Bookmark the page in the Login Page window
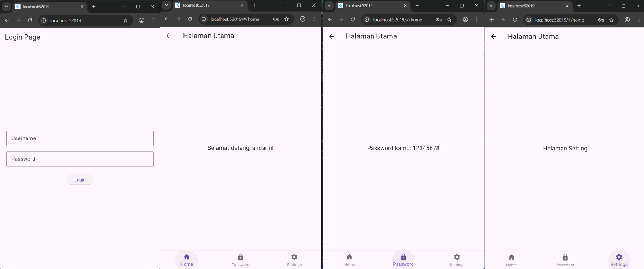This screenshot has height=269, width=644. 126,20
